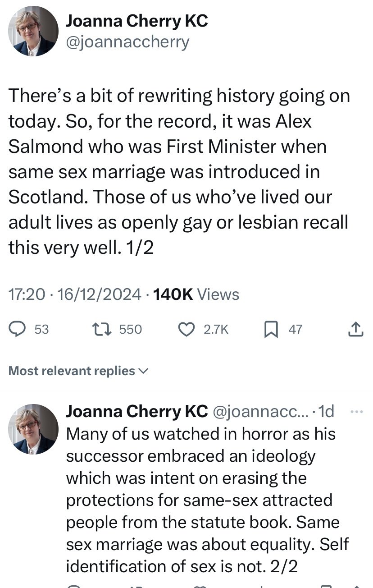View the 140K Views analytics

coord(196,294)
